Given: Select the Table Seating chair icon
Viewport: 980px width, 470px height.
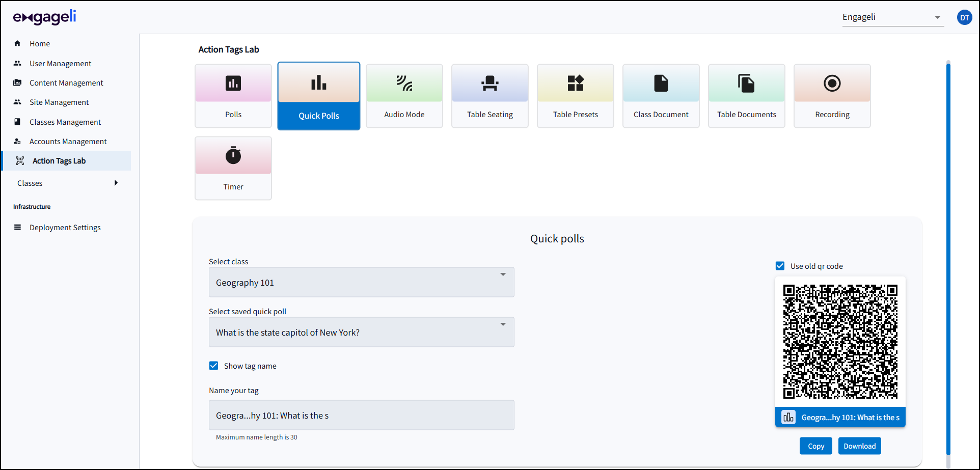Looking at the screenshot, I should click(x=490, y=83).
